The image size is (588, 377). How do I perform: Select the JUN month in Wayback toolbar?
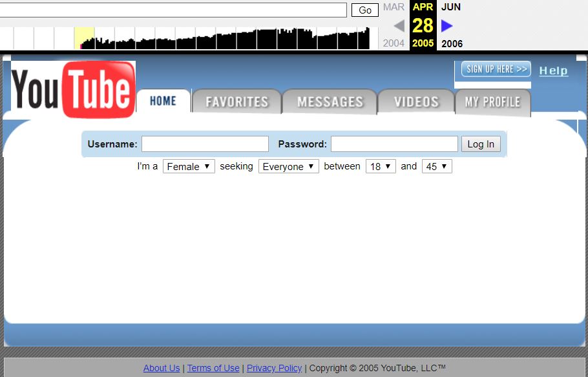(451, 7)
